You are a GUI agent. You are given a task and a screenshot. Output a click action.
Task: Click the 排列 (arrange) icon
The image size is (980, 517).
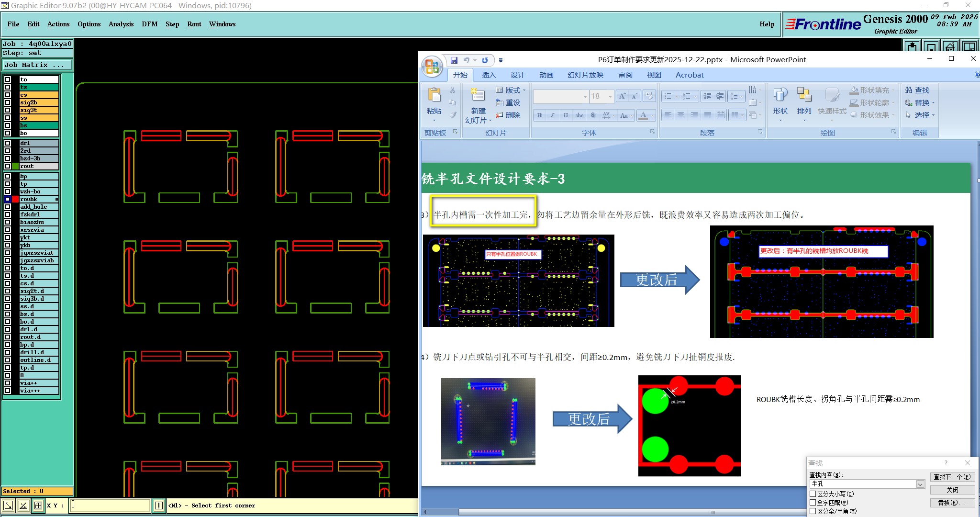pos(804,95)
